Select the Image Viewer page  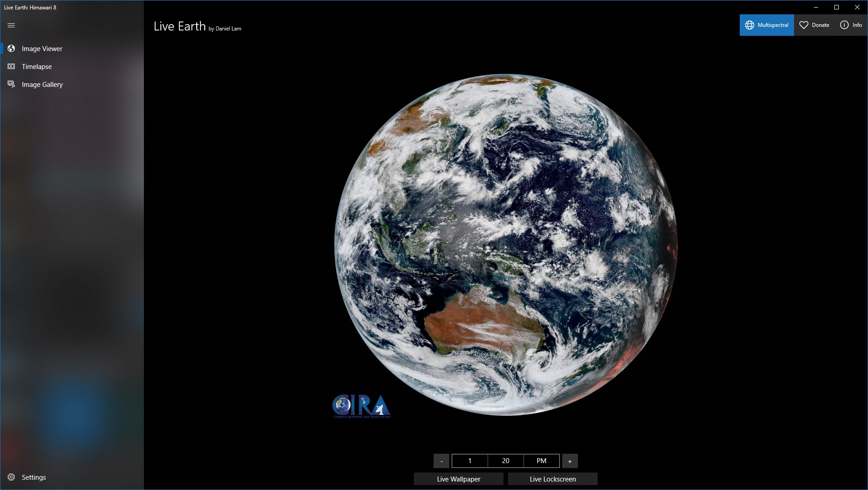click(x=42, y=49)
